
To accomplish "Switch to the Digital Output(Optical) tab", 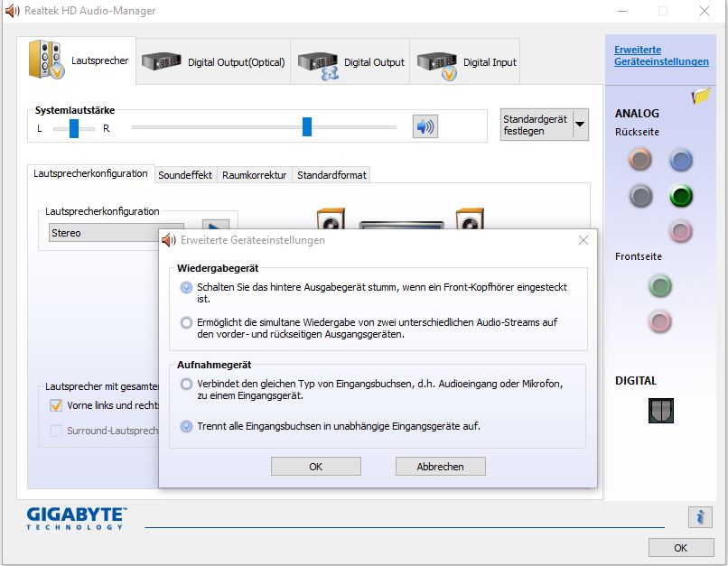I will click(213, 61).
